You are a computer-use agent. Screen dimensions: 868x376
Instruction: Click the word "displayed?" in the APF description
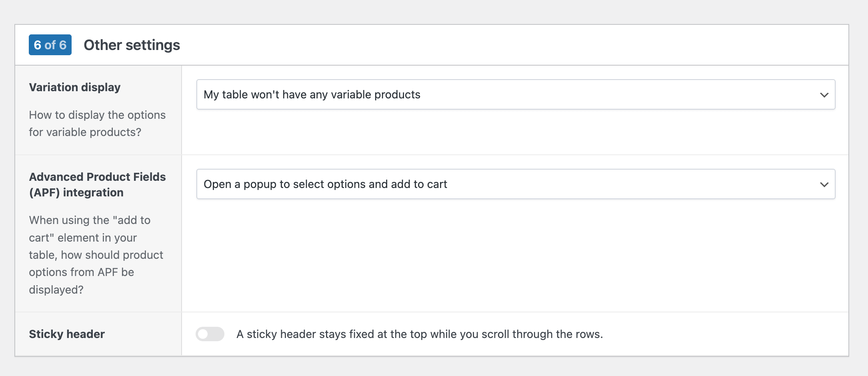click(56, 290)
